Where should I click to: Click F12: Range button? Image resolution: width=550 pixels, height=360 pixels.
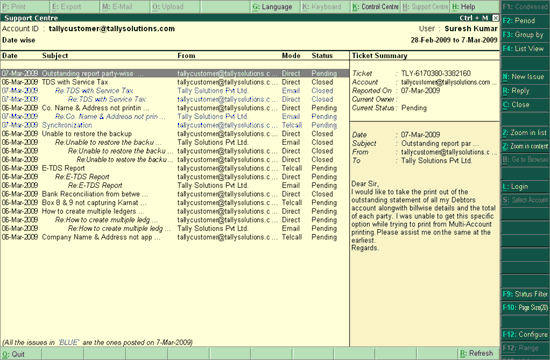point(525,348)
